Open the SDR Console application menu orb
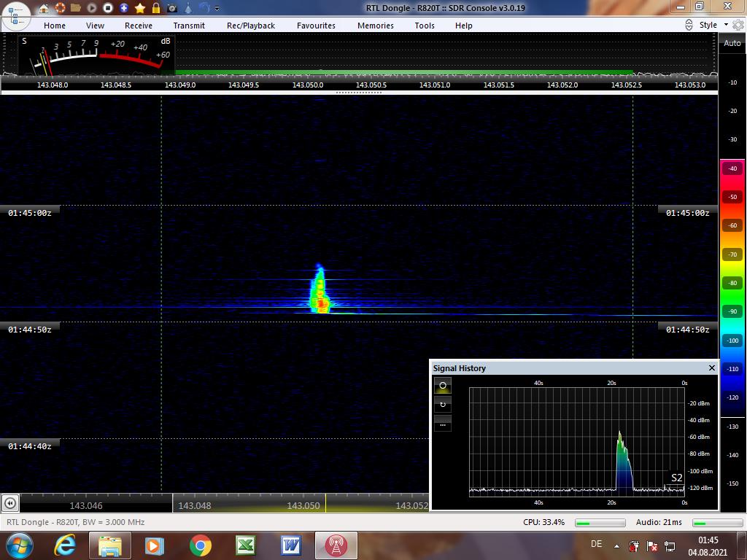 (16, 15)
